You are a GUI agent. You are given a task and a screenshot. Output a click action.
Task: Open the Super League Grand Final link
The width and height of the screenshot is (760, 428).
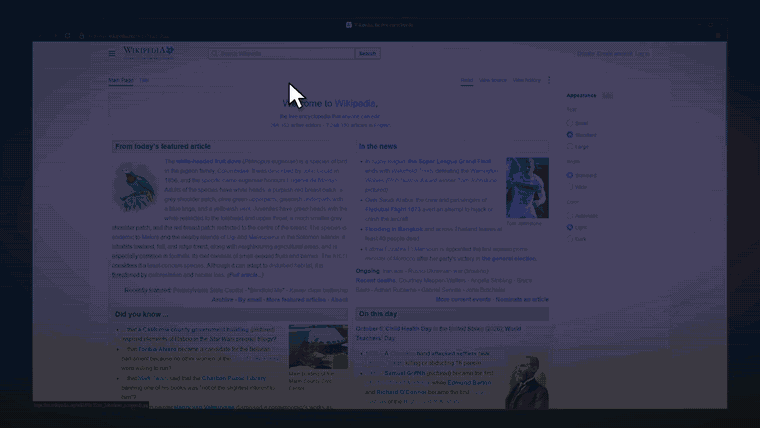pos(449,161)
